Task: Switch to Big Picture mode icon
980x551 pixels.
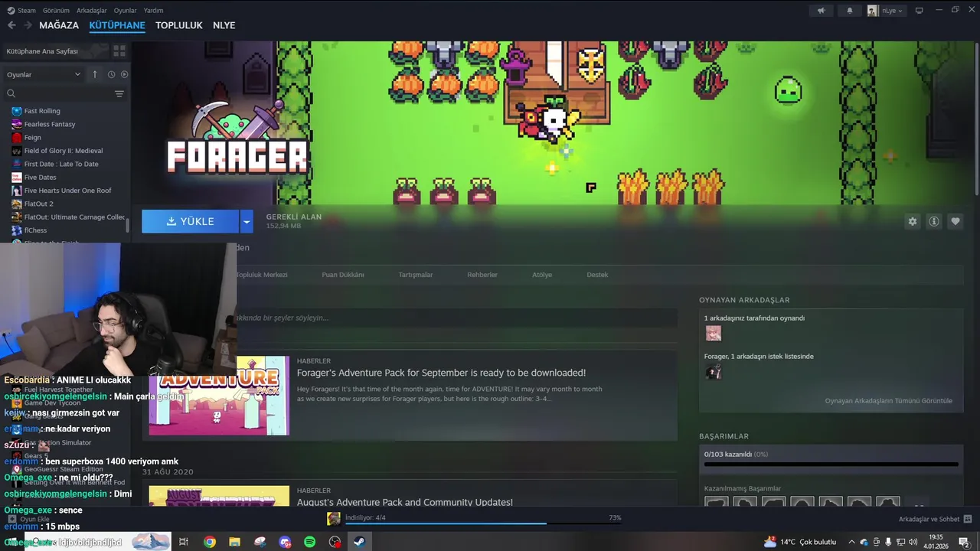Action: pos(920,11)
